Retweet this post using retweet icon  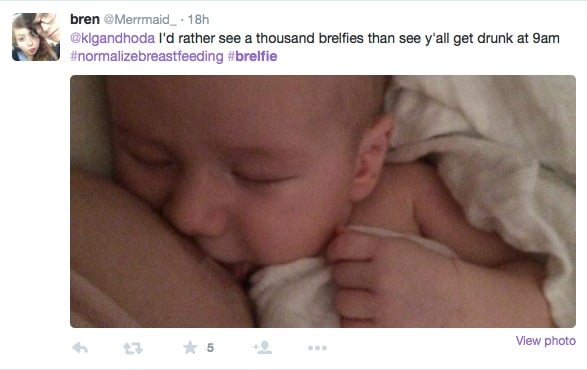click(x=133, y=348)
